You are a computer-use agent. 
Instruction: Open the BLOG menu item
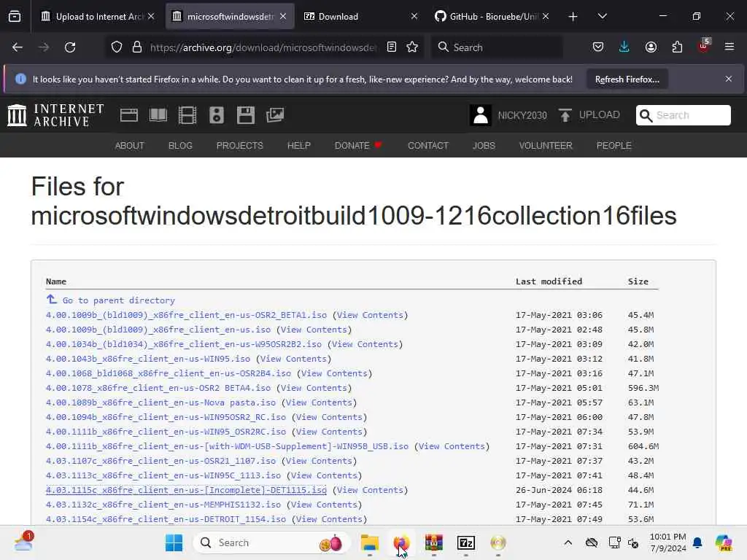click(x=180, y=146)
